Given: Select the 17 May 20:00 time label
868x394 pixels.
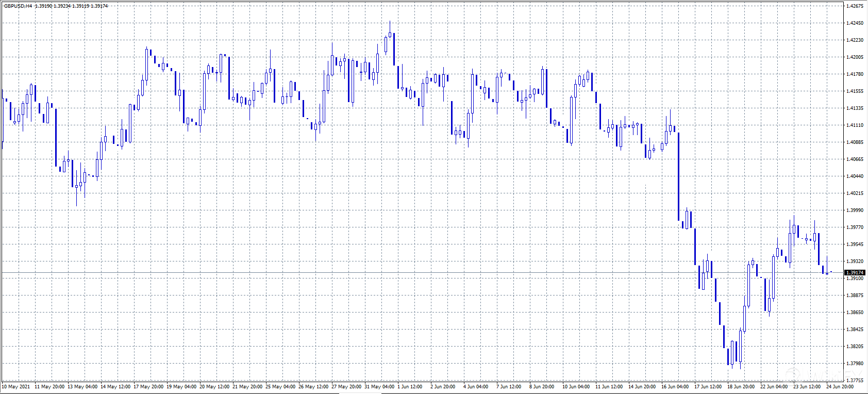Looking at the screenshot, I should (148, 386).
